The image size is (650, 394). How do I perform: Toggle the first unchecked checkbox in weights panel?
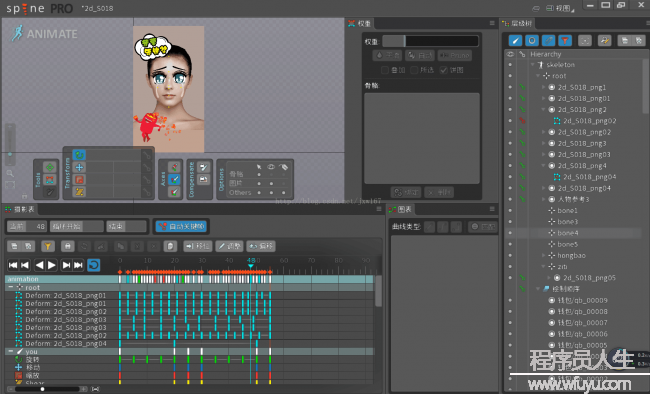(385, 70)
